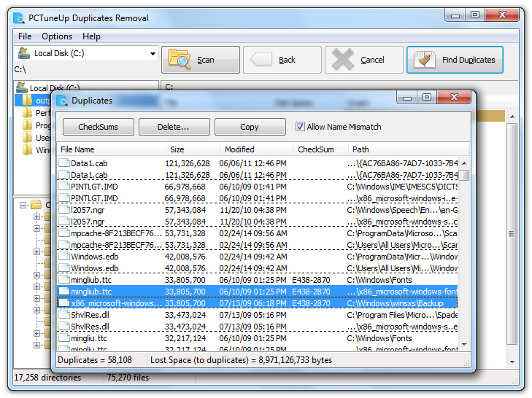Sort by the CheckSum column header
532x398 pixels.
click(x=321, y=149)
